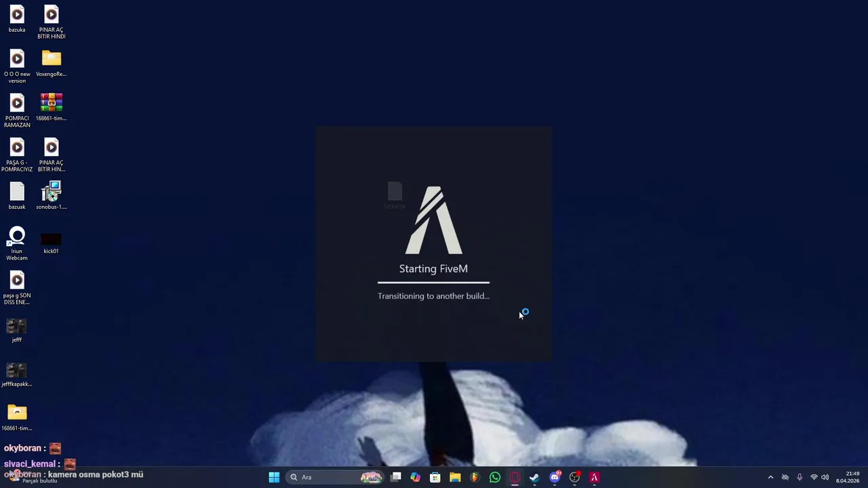Open the Windows Start menu
This screenshot has height=488, width=868.
[274, 477]
